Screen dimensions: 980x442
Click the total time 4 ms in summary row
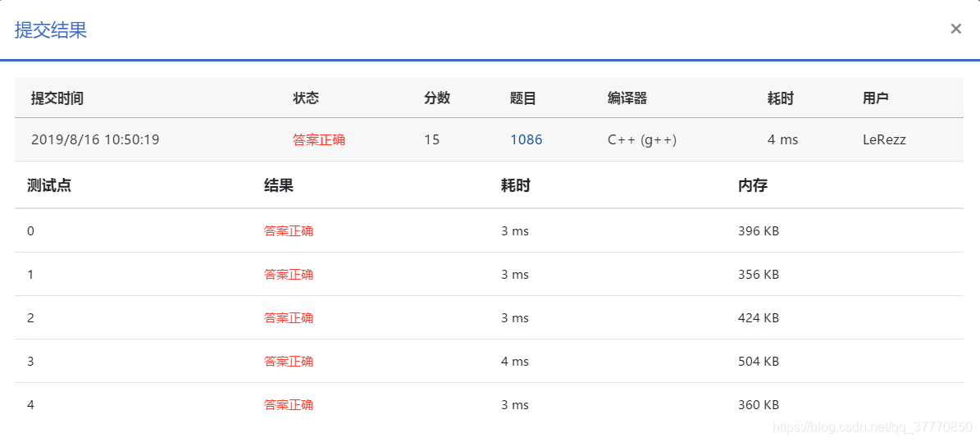tap(782, 139)
